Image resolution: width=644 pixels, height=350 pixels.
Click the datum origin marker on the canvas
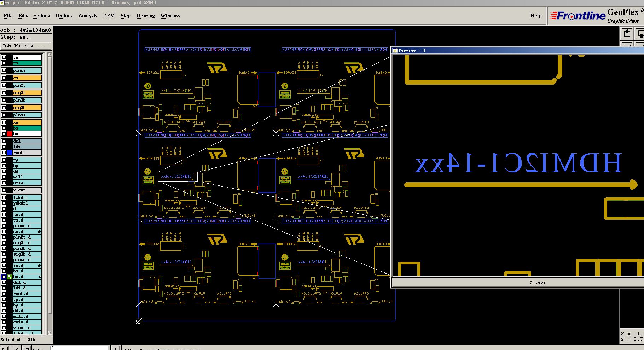click(139, 321)
